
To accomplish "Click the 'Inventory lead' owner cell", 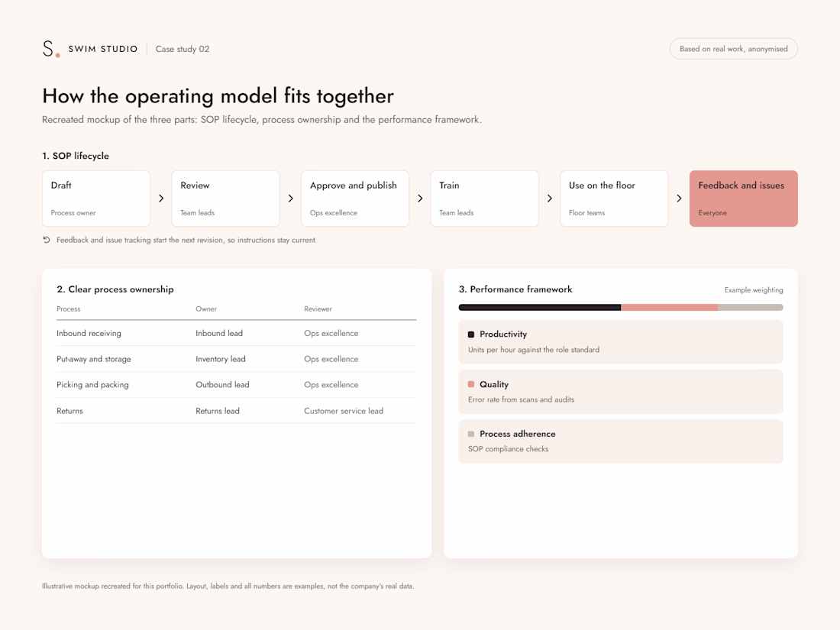I will (221, 359).
